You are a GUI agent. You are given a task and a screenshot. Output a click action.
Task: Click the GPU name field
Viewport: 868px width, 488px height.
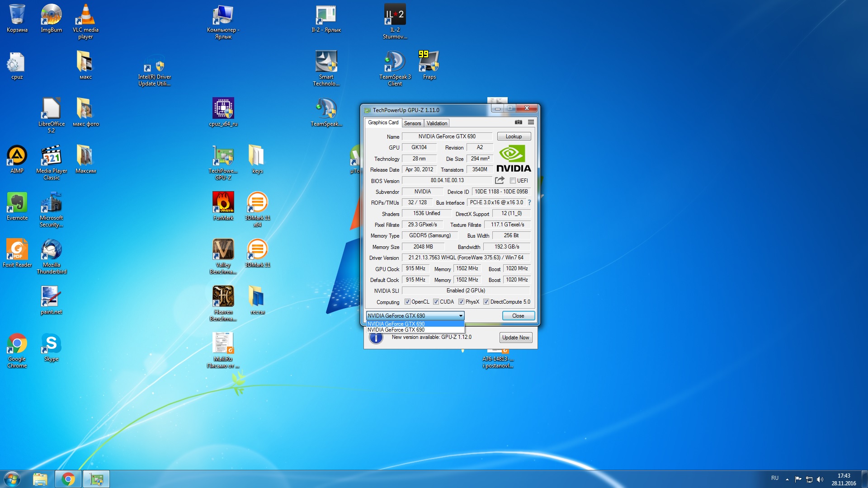pos(447,136)
